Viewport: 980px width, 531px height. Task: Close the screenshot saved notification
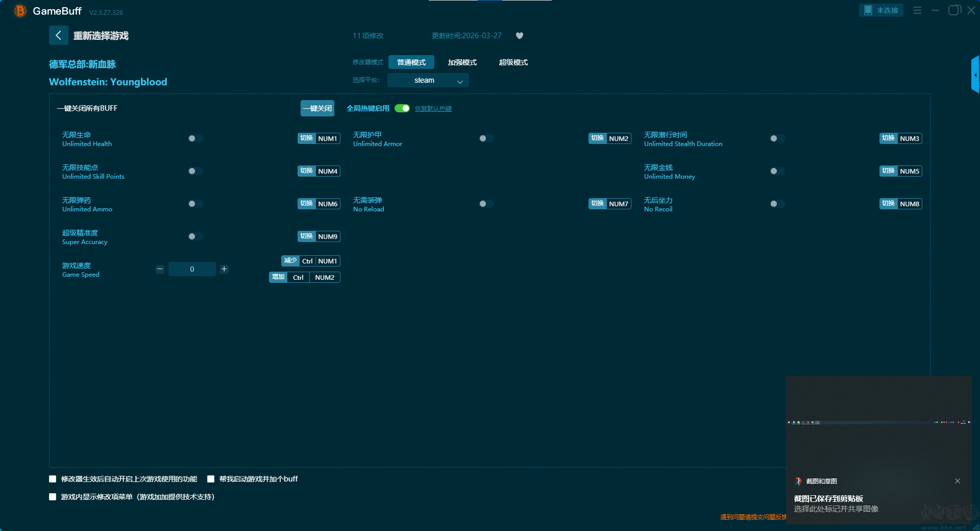coord(958,481)
